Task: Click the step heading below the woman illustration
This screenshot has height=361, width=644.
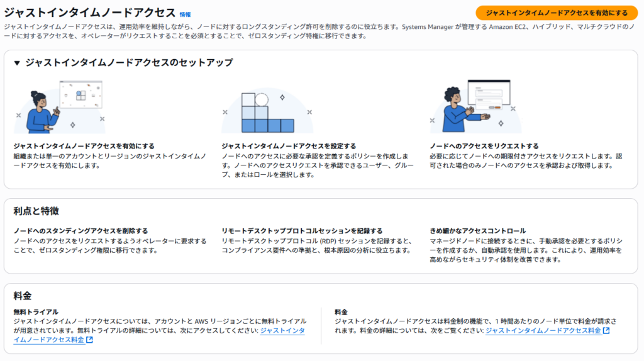Action: point(84,146)
